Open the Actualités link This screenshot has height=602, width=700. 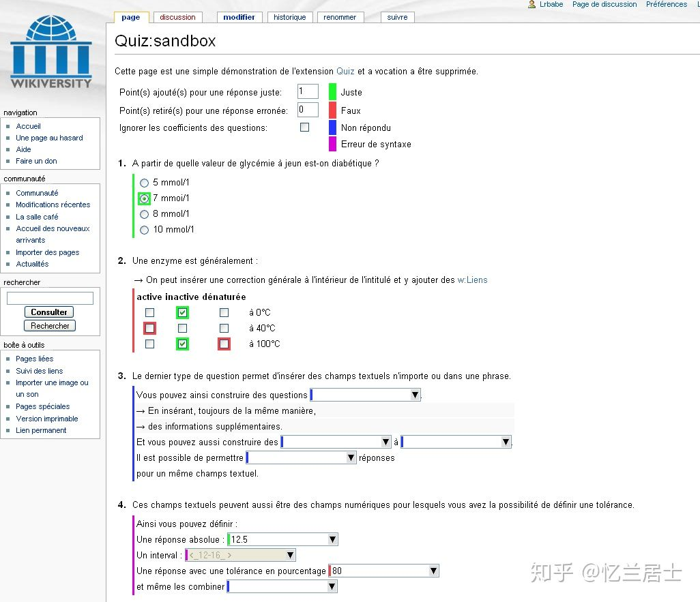(32, 264)
